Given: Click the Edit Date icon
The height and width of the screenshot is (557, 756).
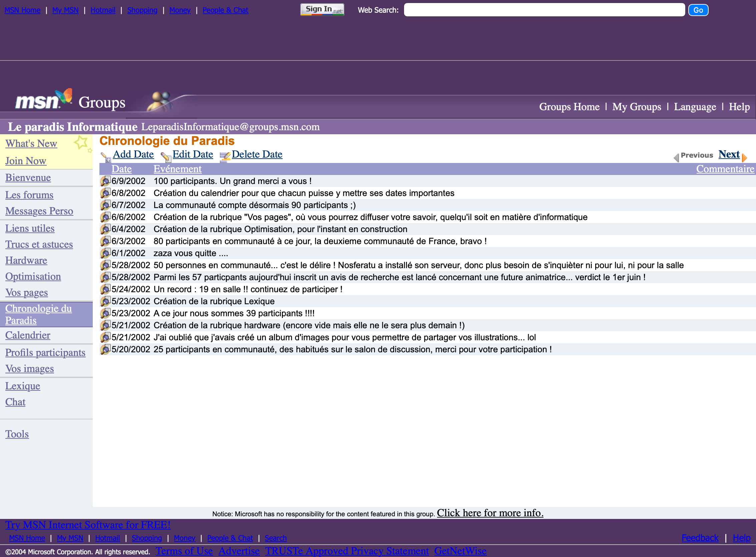Looking at the screenshot, I should [166, 157].
